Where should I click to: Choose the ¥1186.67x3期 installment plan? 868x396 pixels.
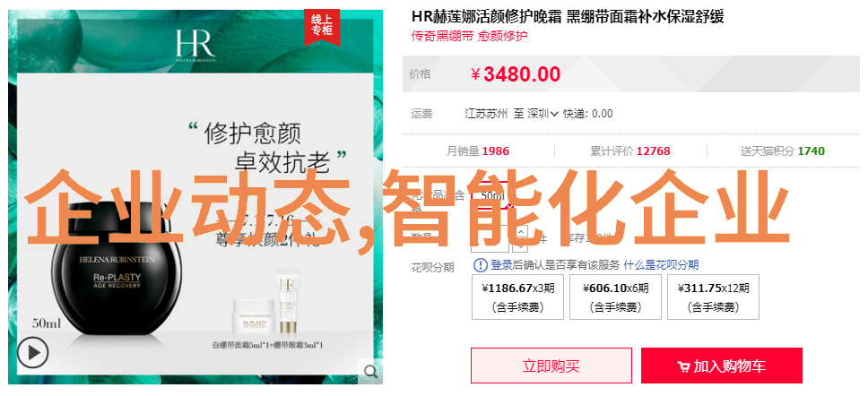[517, 297]
